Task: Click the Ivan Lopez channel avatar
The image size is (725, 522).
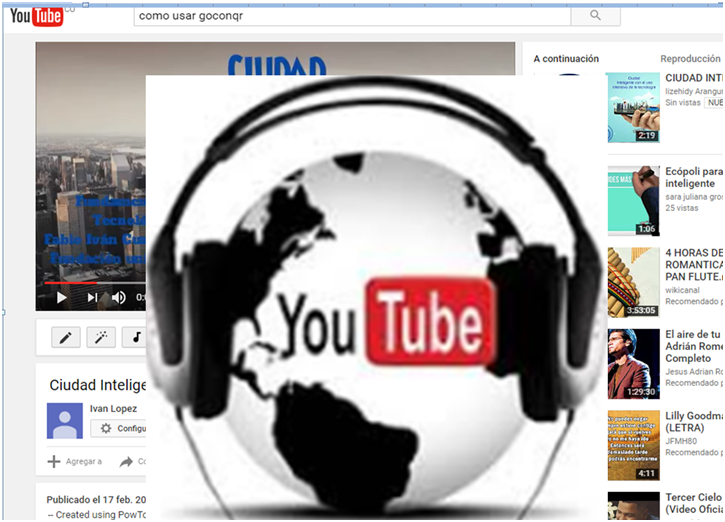Action: (65, 421)
